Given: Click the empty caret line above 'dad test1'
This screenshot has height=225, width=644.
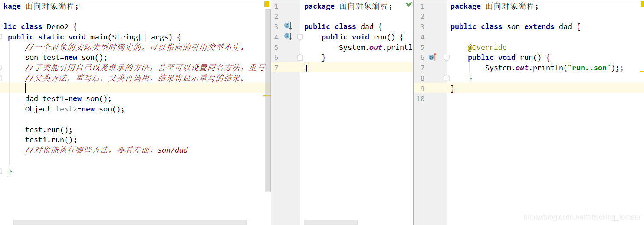Looking at the screenshot, I should [x=132, y=88].
